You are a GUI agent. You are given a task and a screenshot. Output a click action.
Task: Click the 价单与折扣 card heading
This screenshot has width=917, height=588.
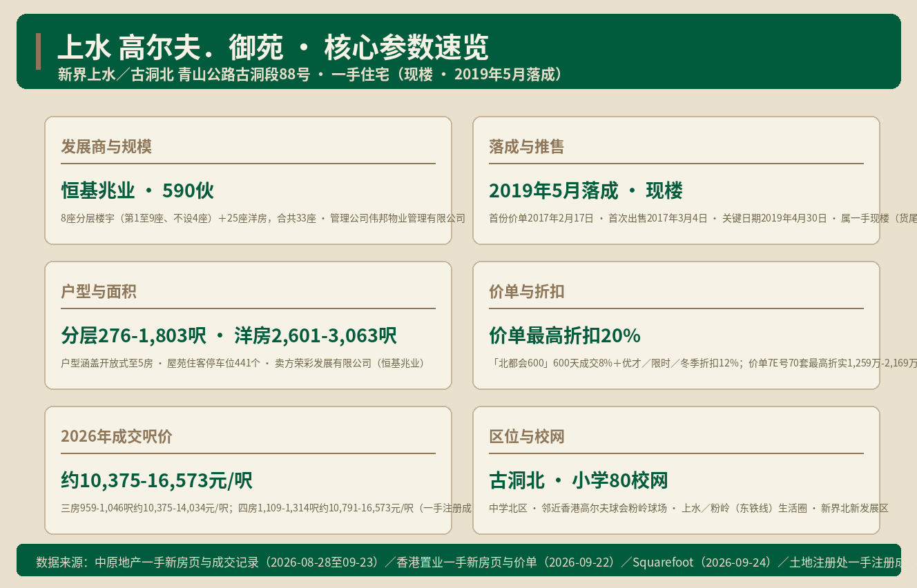[x=527, y=291]
